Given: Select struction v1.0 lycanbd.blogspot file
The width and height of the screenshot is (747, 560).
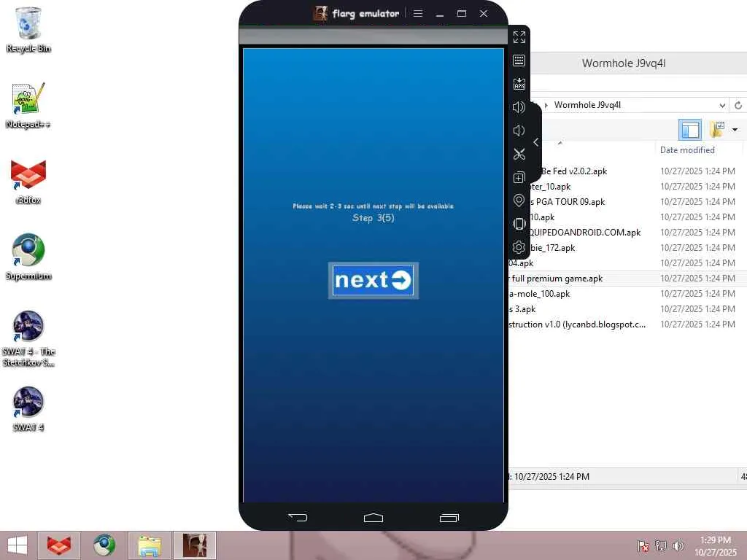Looking at the screenshot, I should (x=577, y=324).
